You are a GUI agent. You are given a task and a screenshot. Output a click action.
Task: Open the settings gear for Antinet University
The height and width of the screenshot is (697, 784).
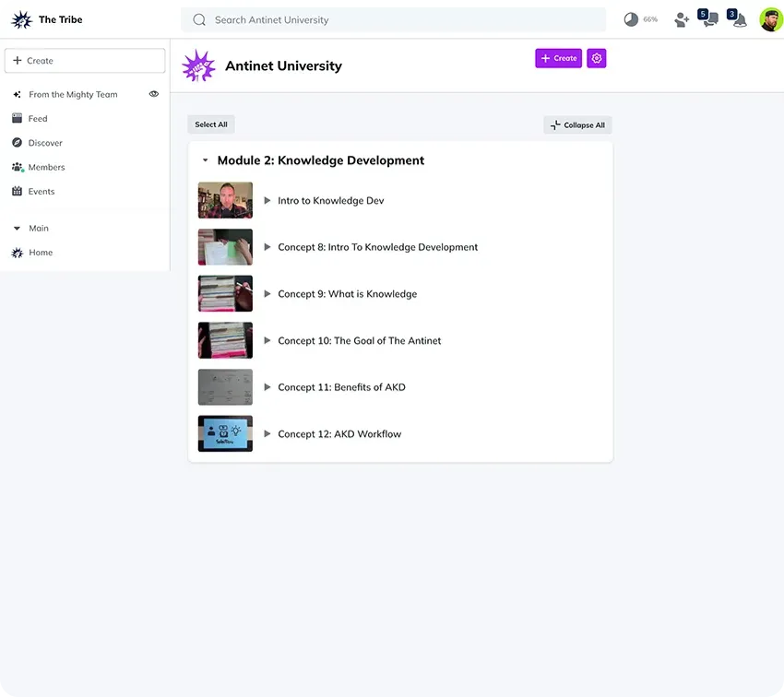(596, 58)
